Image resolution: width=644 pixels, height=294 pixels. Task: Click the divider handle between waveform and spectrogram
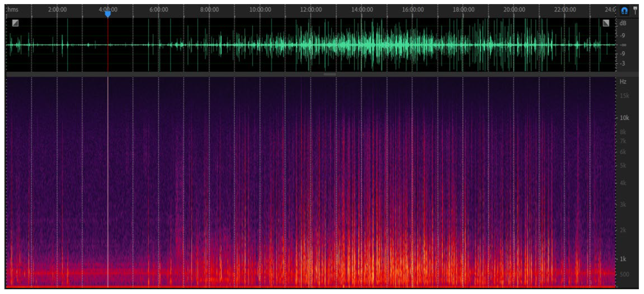(x=330, y=74)
